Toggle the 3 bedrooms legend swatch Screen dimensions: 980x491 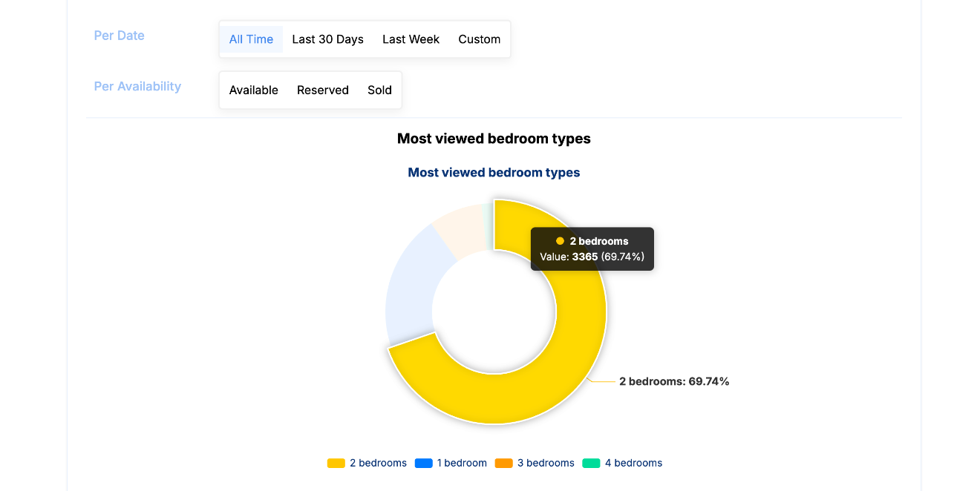(504, 464)
